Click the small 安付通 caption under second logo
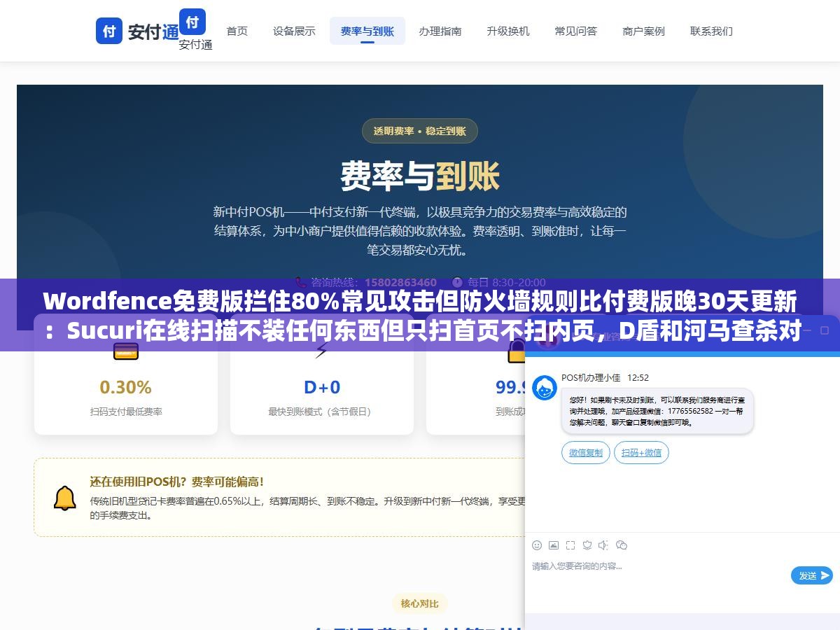Viewport: 840px width, 630px height. pos(195,44)
